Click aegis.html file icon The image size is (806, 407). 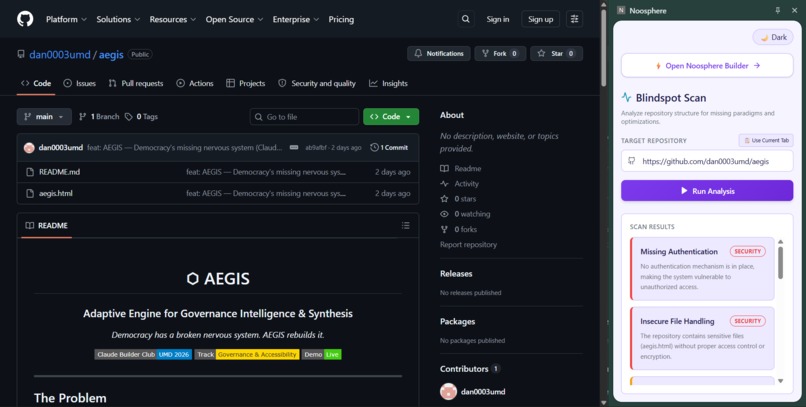30,194
